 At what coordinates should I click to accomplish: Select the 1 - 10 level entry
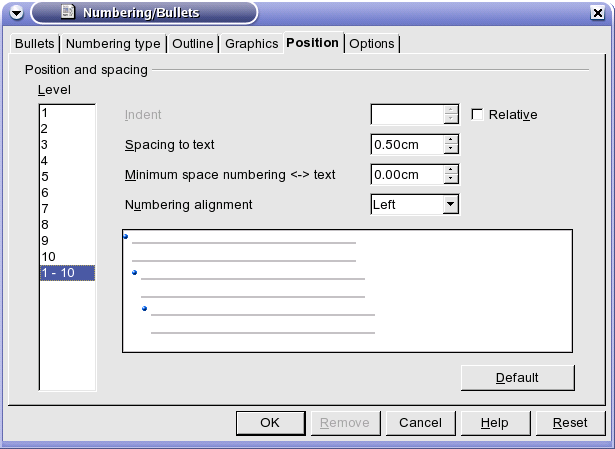[67, 273]
